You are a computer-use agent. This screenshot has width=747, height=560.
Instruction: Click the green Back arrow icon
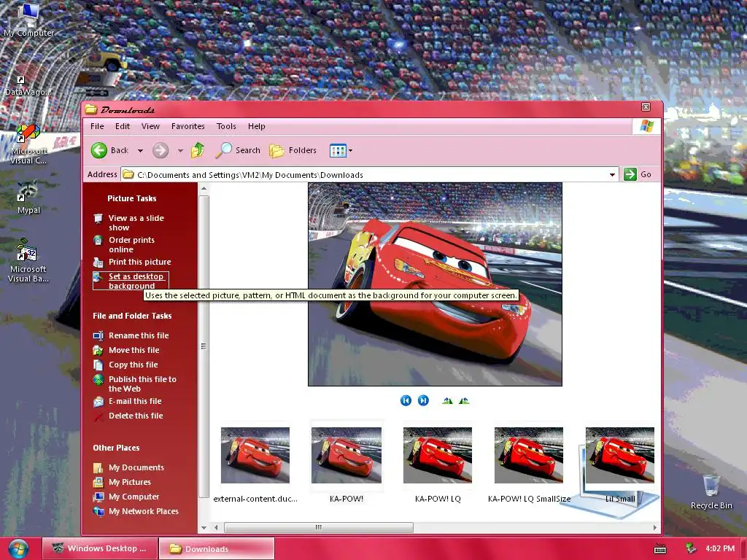pyautogui.click(x=99, y=150)
